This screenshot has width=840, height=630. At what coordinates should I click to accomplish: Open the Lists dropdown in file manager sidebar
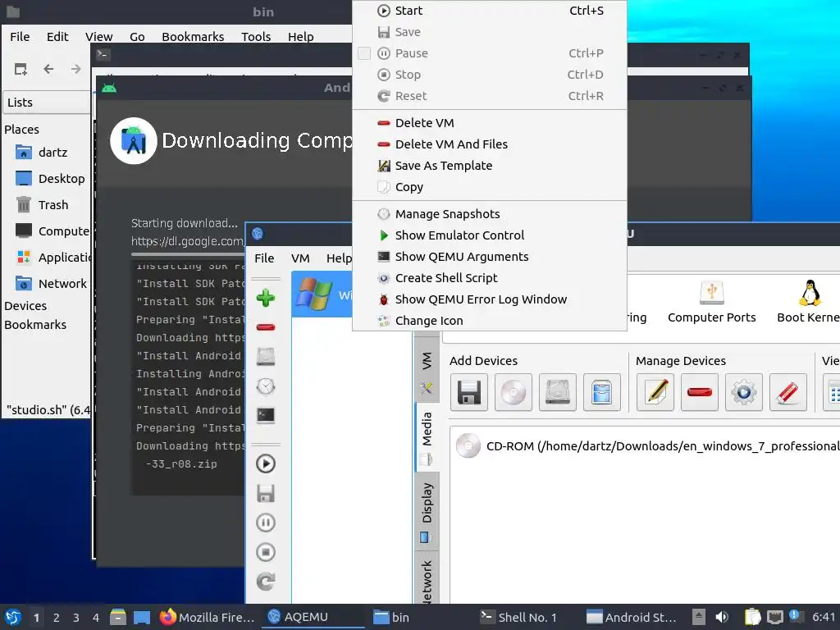click(47, 103)
